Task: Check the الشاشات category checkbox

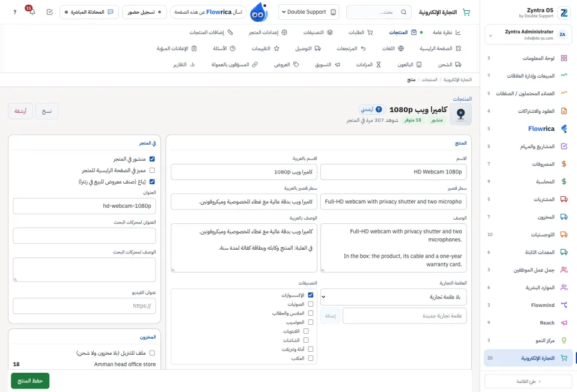Action: coord(306,340)
